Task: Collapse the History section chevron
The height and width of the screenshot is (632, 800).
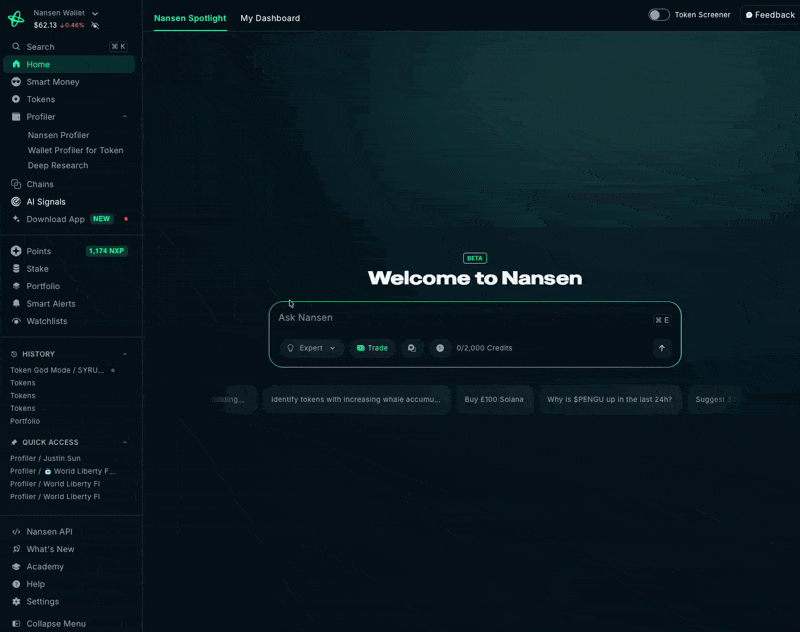Action: [x=125, y=354]
